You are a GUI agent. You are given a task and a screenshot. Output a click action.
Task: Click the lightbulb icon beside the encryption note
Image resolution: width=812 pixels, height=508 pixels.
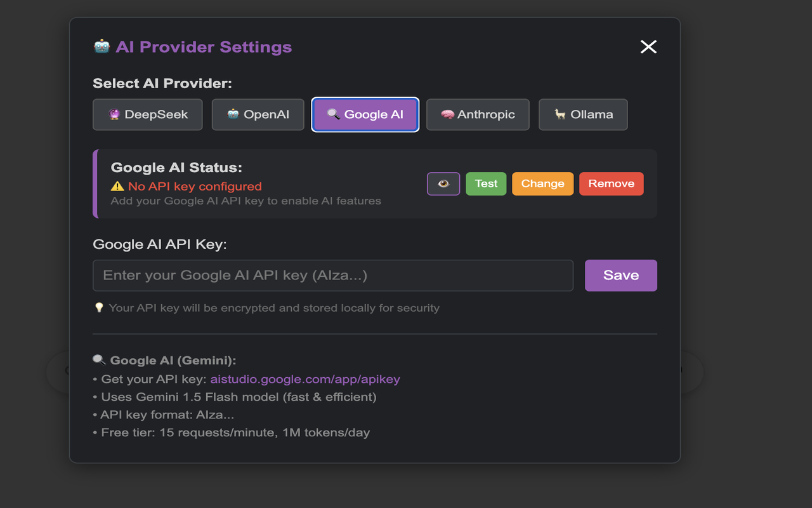tap(99, 307)
